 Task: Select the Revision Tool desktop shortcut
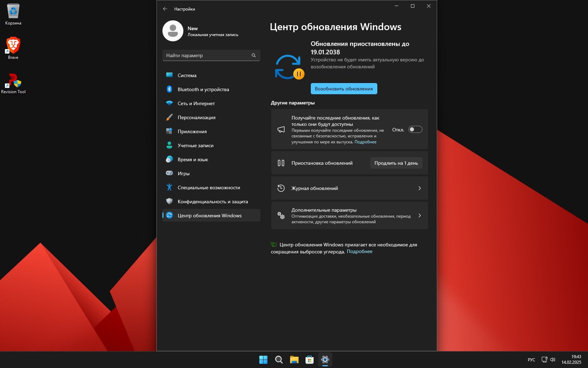pos(13,83)
